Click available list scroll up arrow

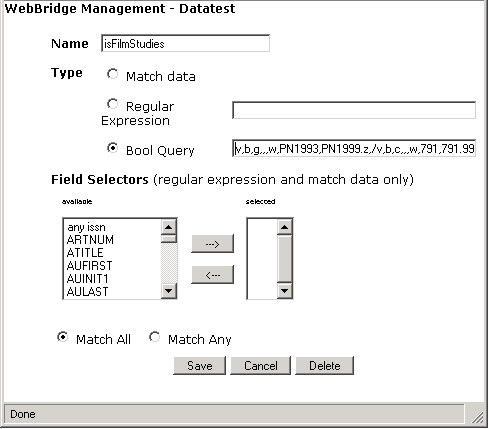coord(169,227)
